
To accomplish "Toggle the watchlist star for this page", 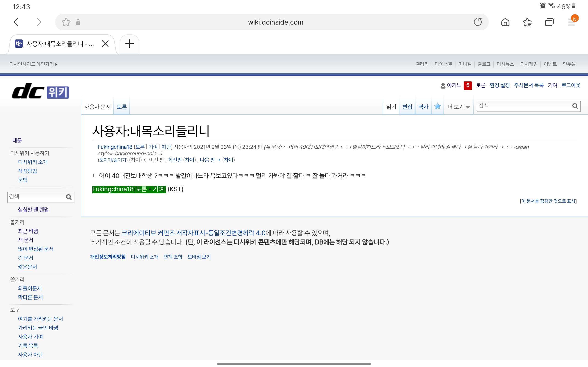I will pos(437,106).
